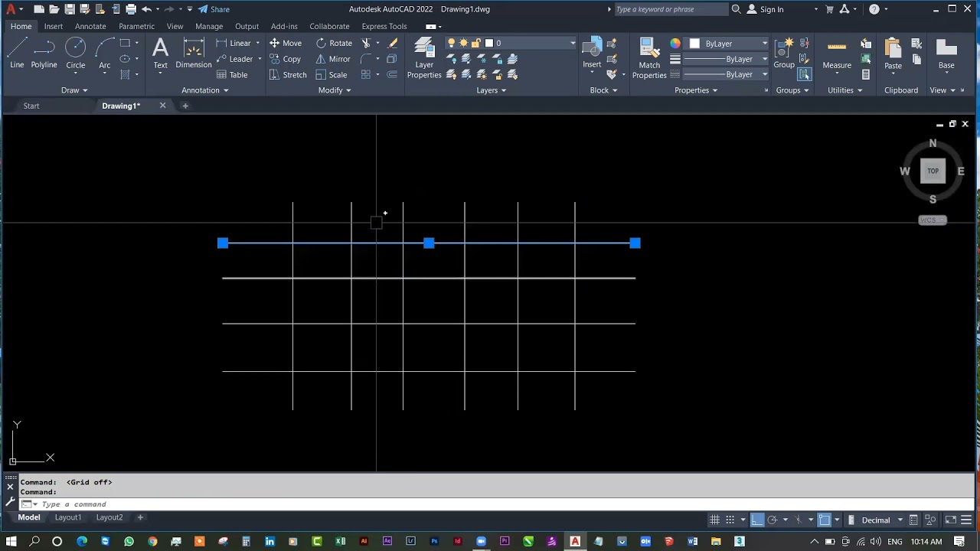Switch to Layout1 tab
The height and width of the screenshot is (551, 980).
pos(68,517)
